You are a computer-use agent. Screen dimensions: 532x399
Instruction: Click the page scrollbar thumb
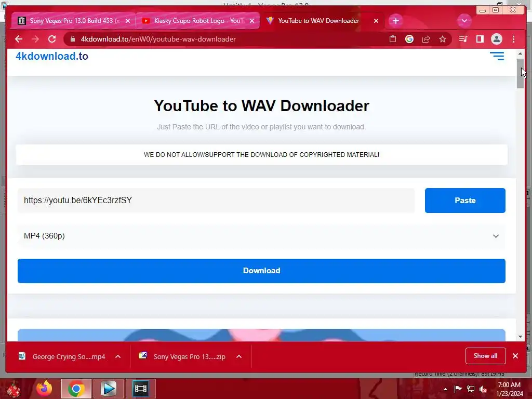pyautogui.click(x=520, y=73)
